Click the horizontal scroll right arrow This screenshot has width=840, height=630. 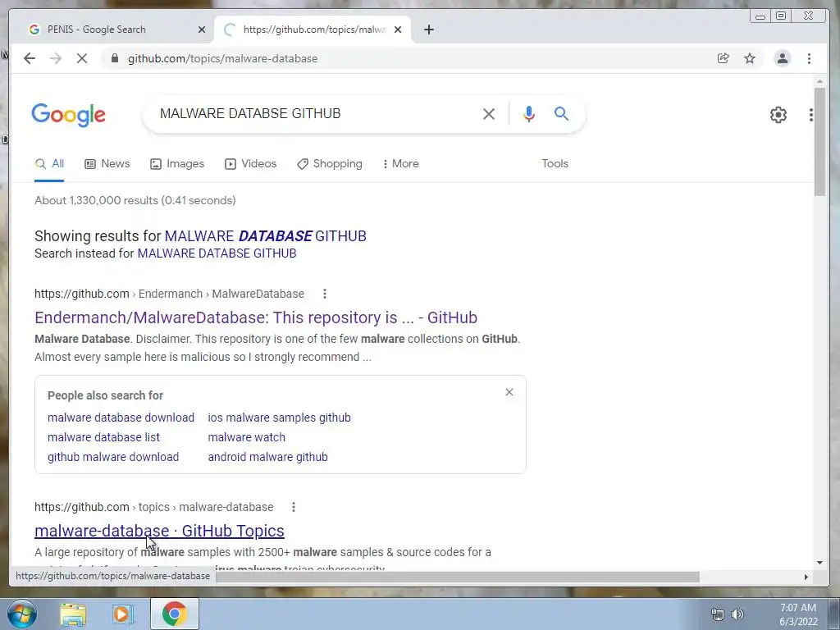point(806,577)
